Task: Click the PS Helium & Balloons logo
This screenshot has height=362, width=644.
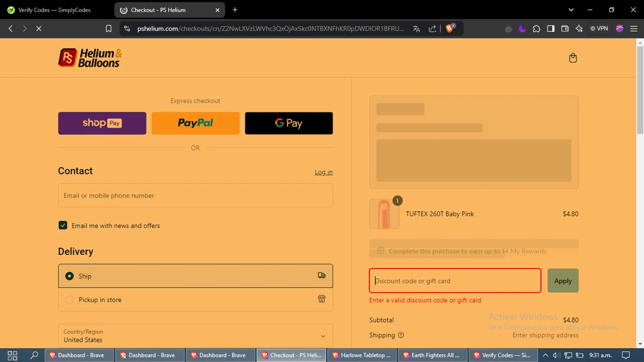Action: coord(90,58)
